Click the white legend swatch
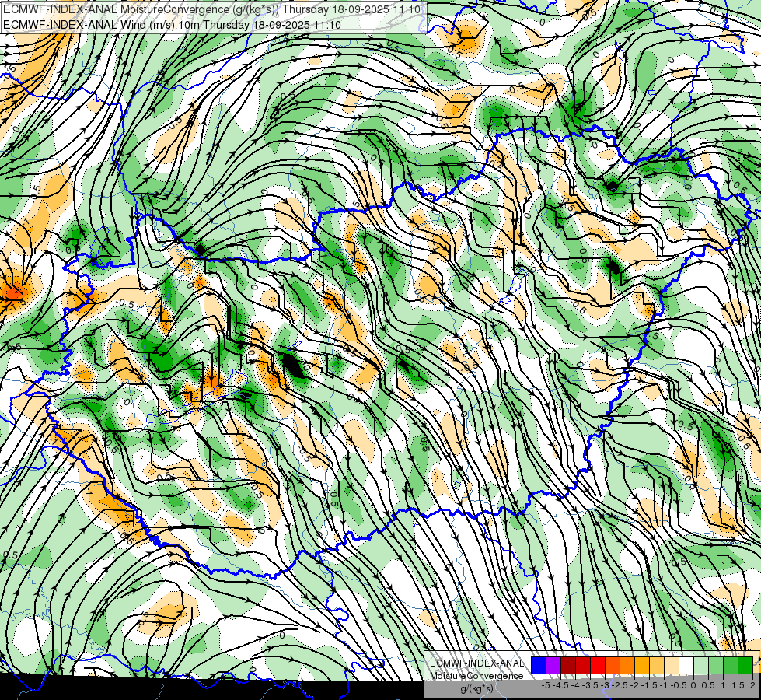This screenshot has width=761, height=700. click(686, 665)
